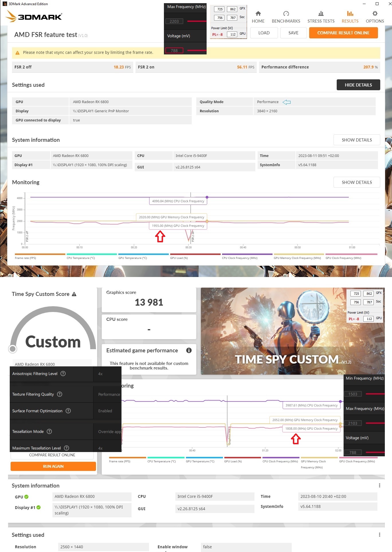Open the OPTIONS tab
The width and height of the screenshot is (392, 552).
375,17
